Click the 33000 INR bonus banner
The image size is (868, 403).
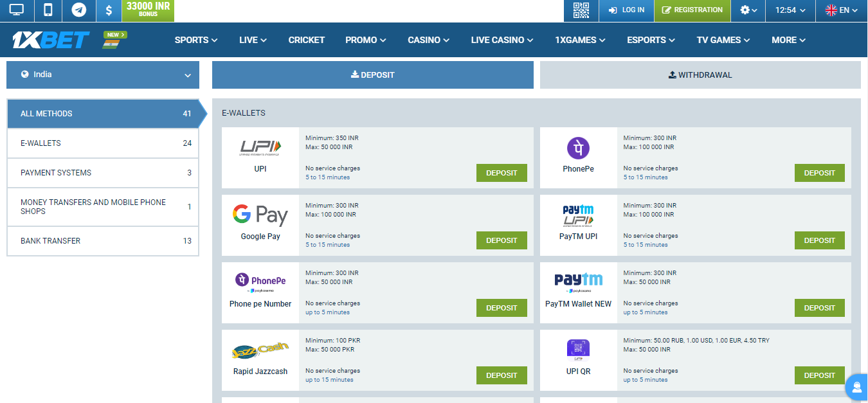pos(148,10)
